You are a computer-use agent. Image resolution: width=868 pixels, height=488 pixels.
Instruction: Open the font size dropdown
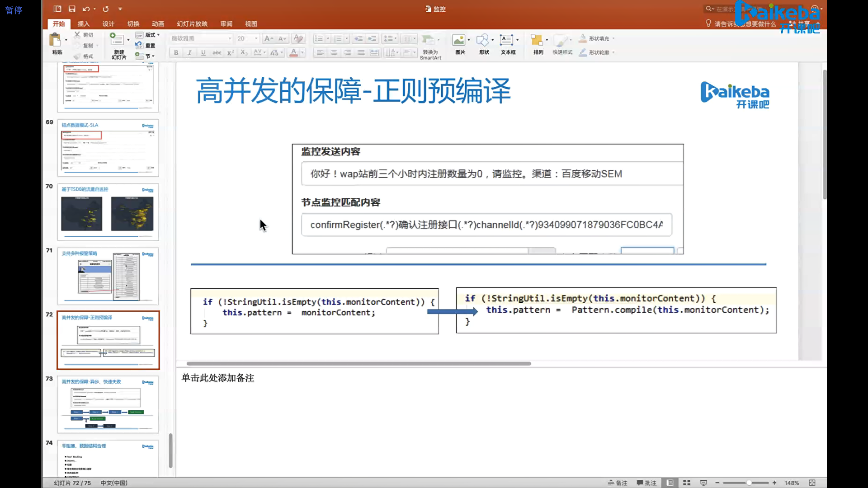coord(256,39)
